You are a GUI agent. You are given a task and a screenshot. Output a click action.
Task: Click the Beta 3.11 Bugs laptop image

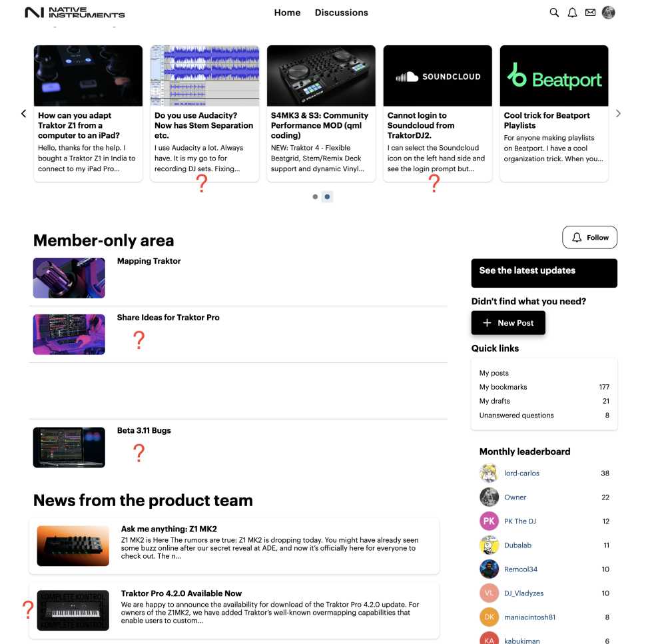pos(69,448)
